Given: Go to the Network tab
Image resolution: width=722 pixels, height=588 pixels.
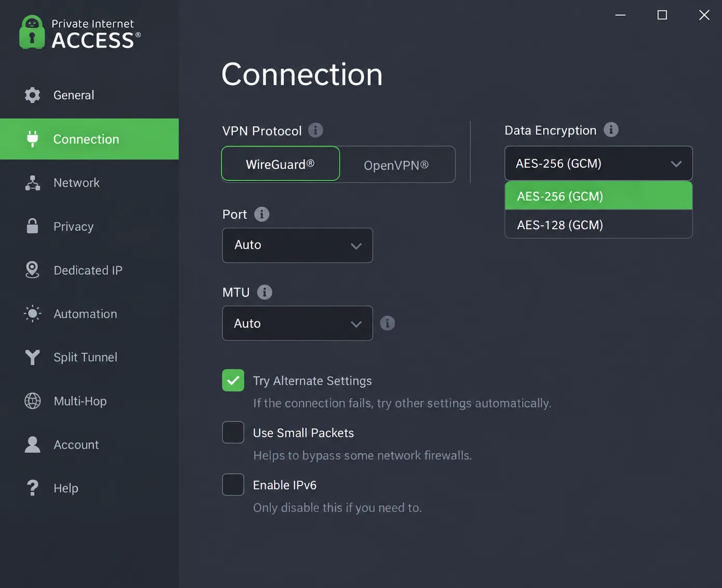Looking at the screenshot, I should (x=89, y=183).
